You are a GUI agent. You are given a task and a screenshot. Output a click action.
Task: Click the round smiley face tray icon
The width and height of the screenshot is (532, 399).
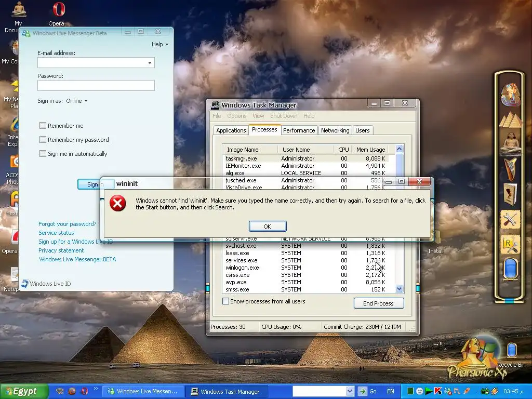point(419,391)
